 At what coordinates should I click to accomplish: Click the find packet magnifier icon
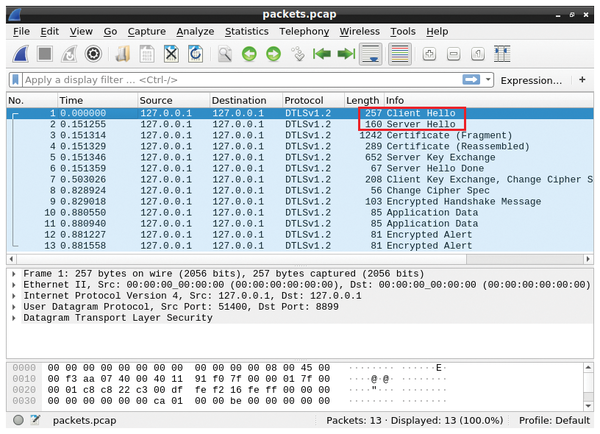coord(226,54)
